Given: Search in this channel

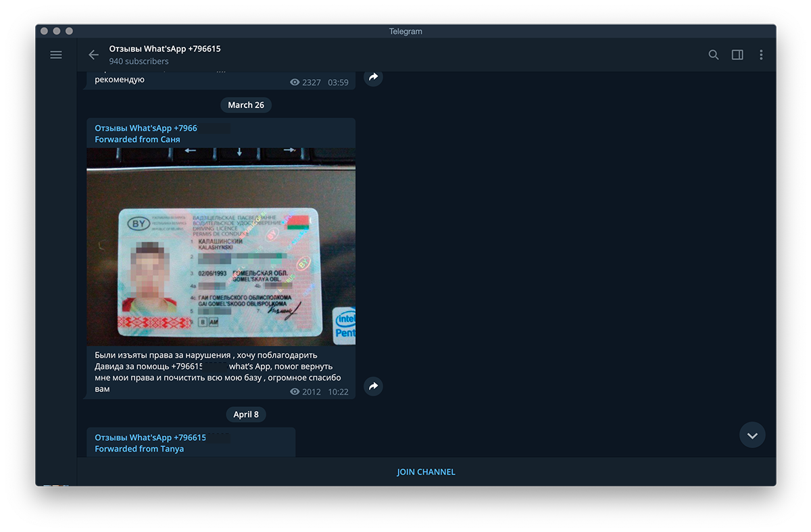Looking at the screenshot, I should (713, 55).
